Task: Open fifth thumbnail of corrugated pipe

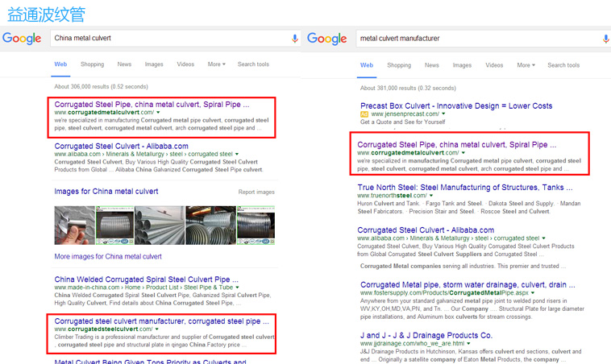Action: pyautogui.click(x=256, y=225)
